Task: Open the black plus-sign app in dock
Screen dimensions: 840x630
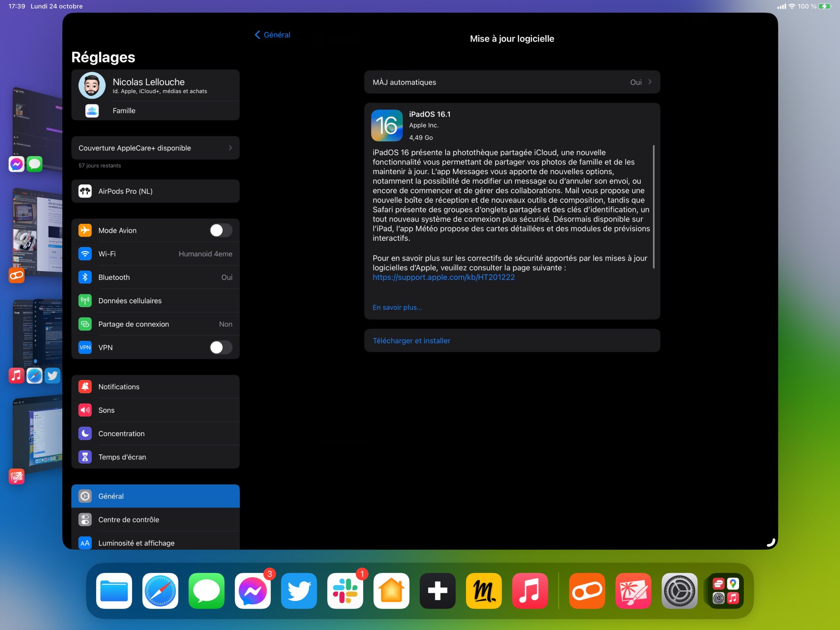Action: (437, 591)
